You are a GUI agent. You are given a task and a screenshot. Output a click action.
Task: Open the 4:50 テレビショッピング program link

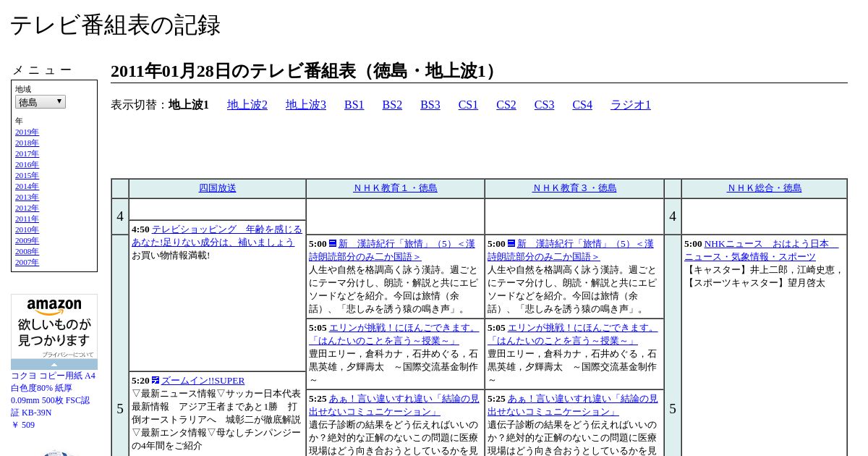coord(217,235)
